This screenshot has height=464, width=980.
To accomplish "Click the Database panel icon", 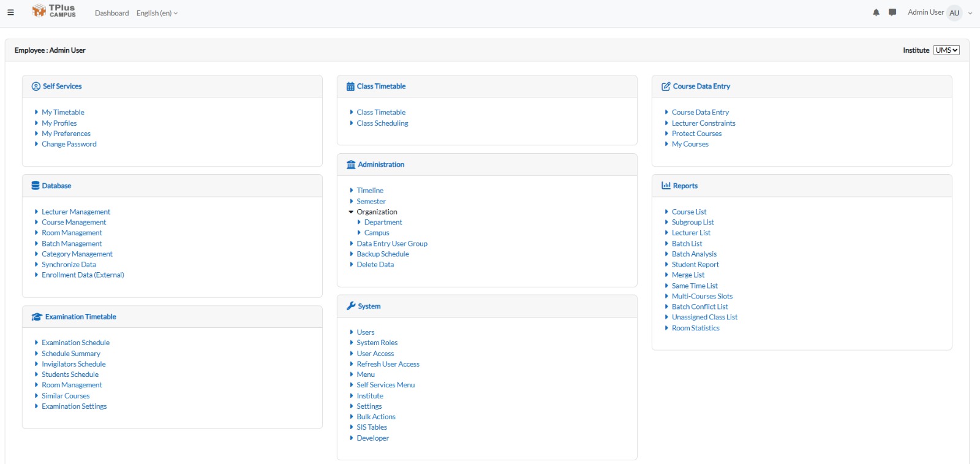I will [36, 186].
